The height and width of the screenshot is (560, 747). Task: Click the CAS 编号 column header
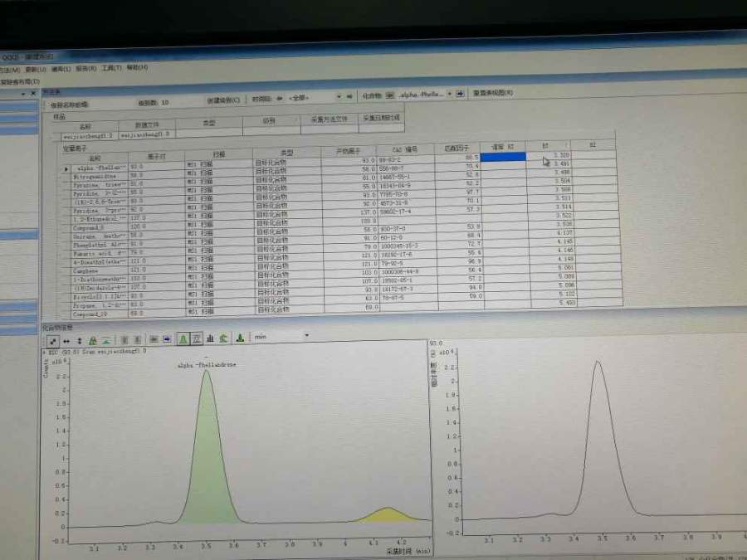[405, 149]
